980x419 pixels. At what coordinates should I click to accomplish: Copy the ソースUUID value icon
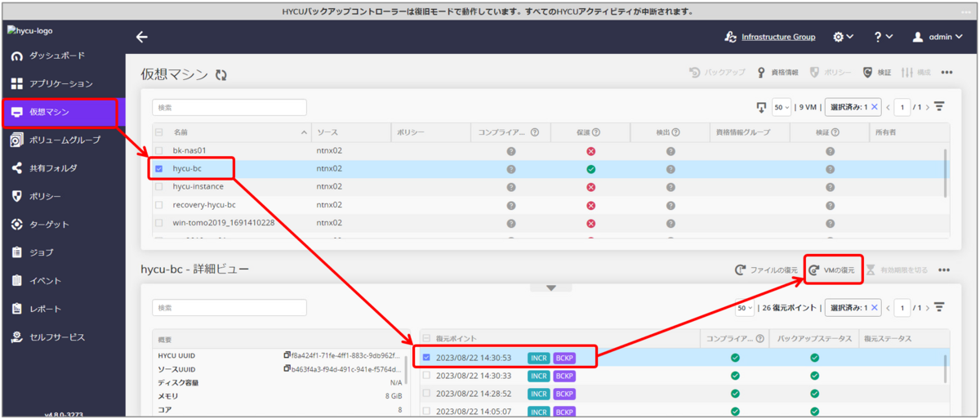point(287,368)
